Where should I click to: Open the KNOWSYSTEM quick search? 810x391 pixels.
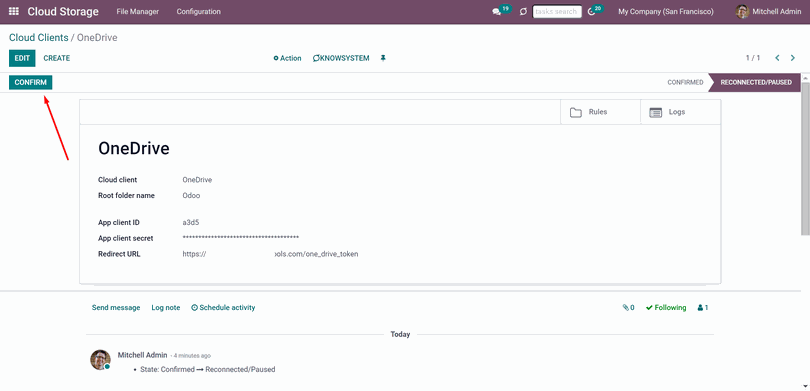pos(341,58)
